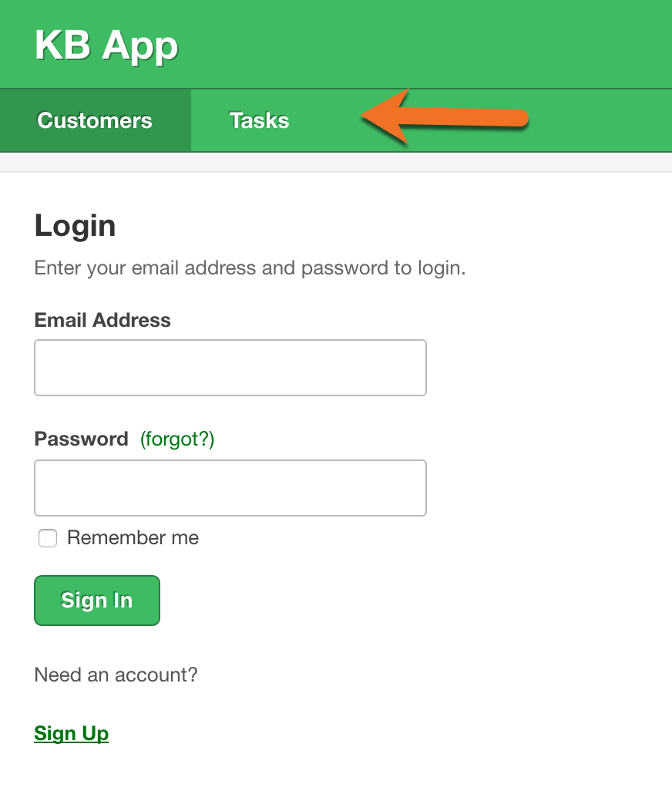Click the Need an account? text

coord(116,675)
